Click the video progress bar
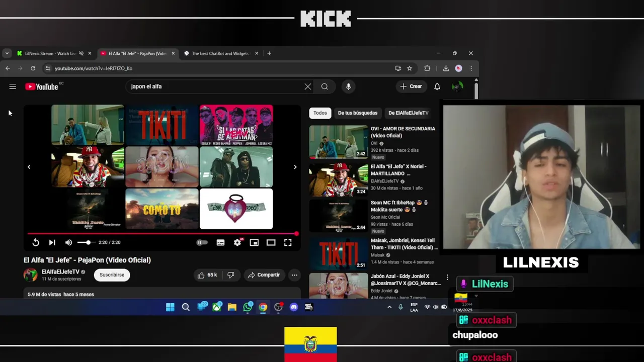 point(162,234)
